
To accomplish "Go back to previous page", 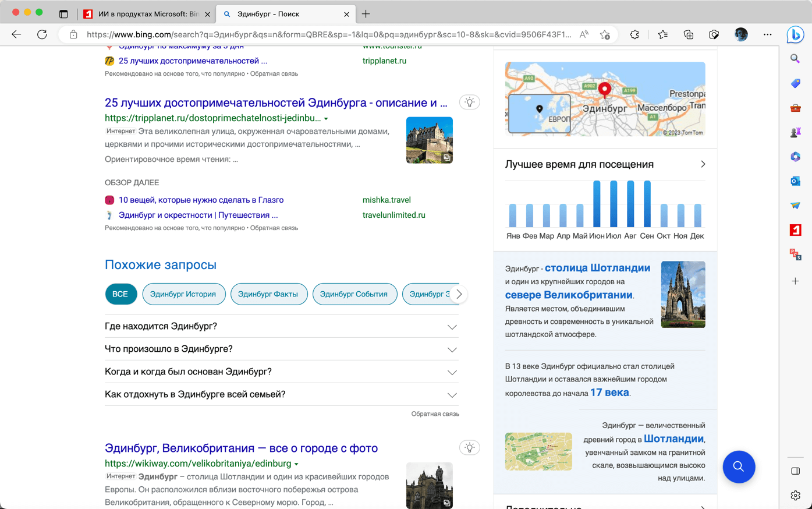I will pyautogui.click(x=16, y=34).
